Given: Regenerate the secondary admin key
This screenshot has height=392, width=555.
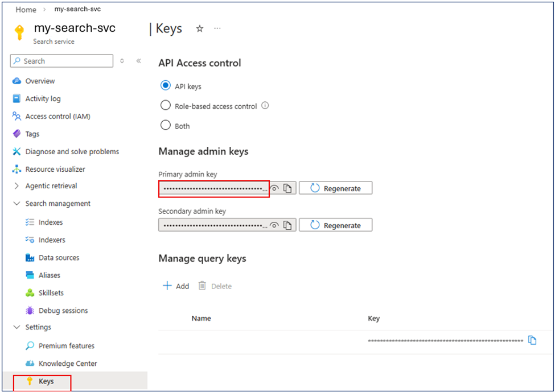Looking at the screenshot, I should (x=335, y=225).
